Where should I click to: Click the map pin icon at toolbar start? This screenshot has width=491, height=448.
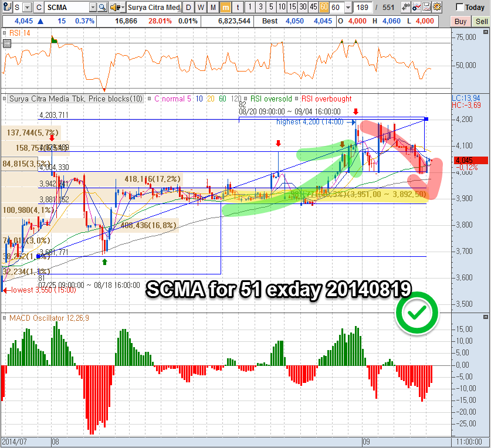click(x=7, y=7)
